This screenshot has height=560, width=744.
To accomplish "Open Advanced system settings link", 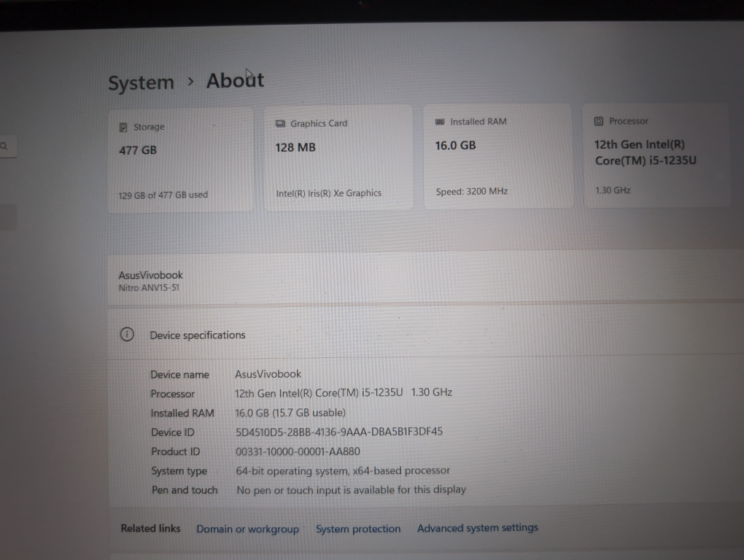I will (477, 528).
